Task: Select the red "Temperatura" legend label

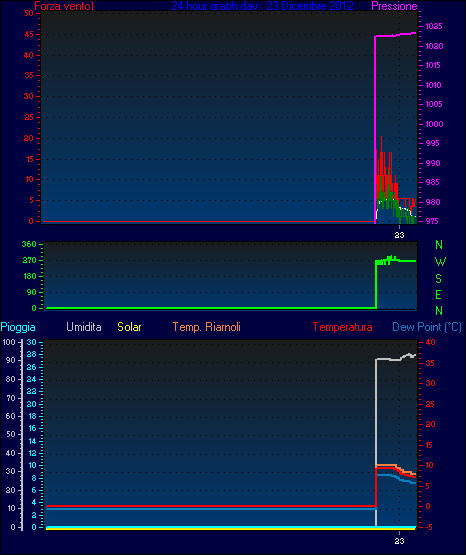Action: (x=343, y=327)
